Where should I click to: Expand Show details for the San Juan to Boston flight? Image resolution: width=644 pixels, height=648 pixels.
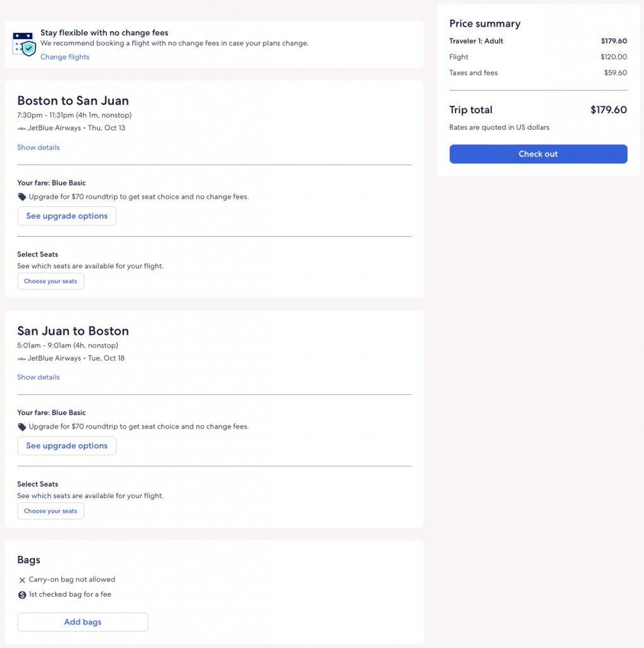coord(38,377)
